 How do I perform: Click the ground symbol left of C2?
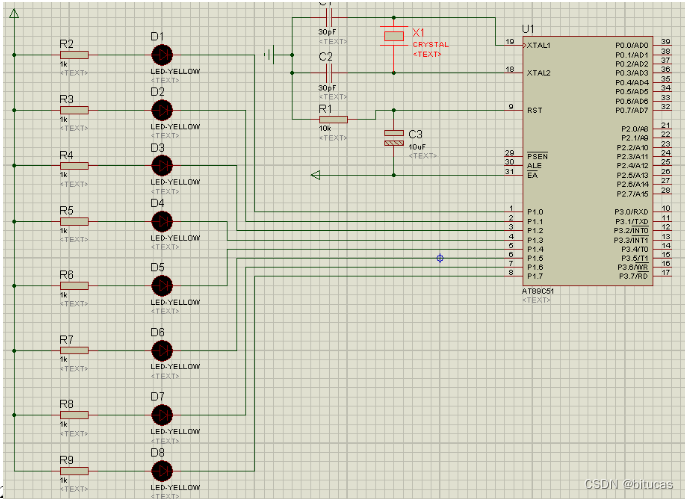(270, 55)
